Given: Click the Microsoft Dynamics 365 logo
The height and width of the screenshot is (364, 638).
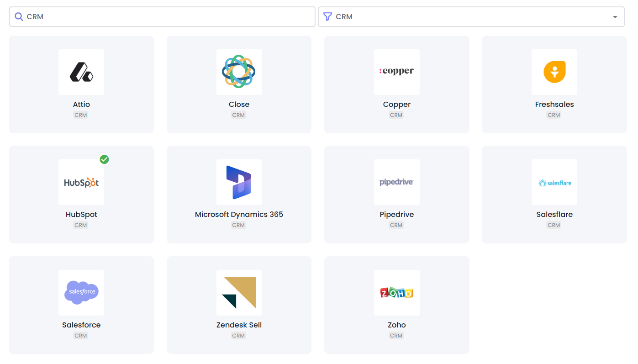Looking at the screenshot, I should click(239, 182).
